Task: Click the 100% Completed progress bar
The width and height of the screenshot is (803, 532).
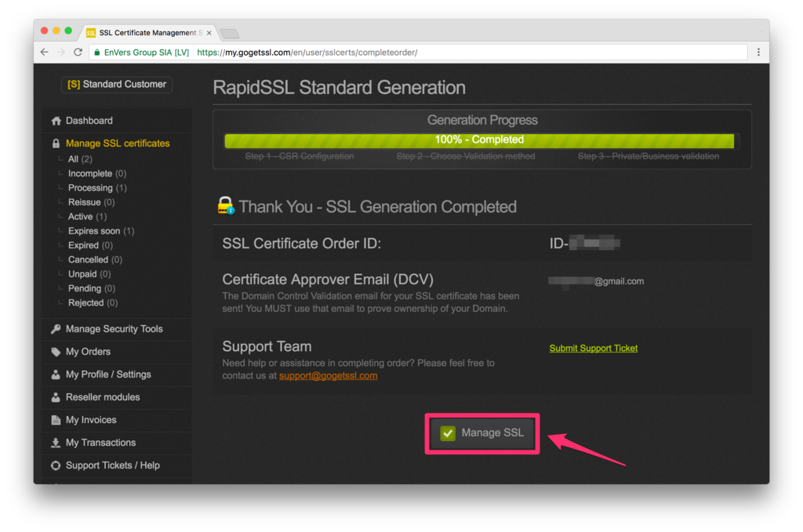Action: 479,140
